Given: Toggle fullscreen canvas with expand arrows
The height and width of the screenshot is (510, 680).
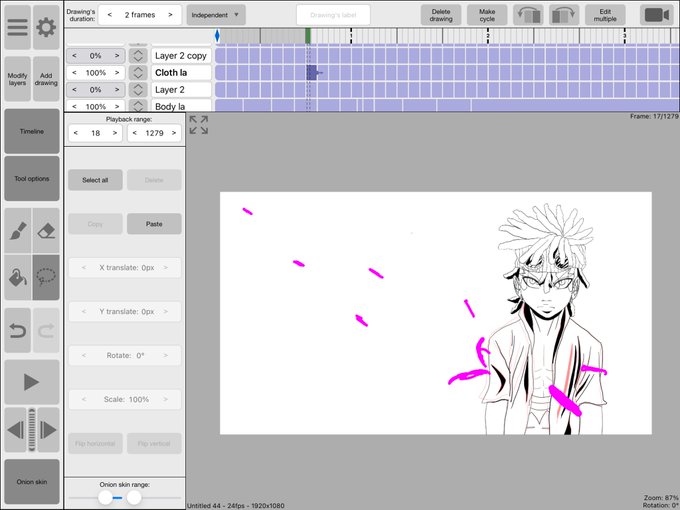Looking at the screenshot, I should click(199, 125).
